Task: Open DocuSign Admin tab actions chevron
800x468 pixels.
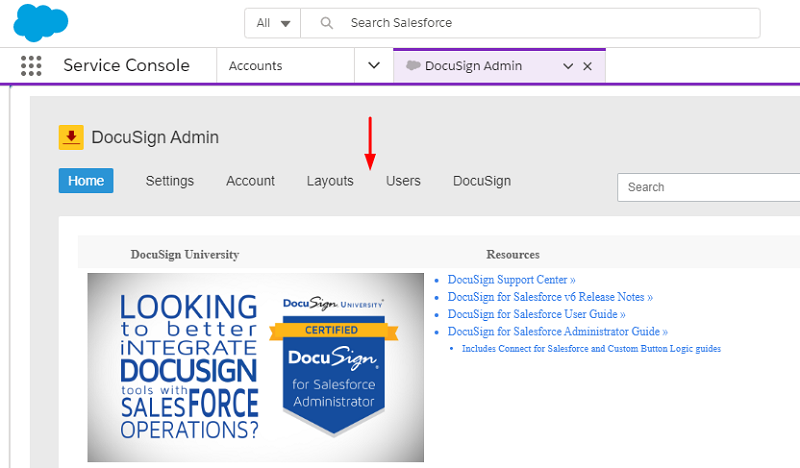Action: pos(568,66)
